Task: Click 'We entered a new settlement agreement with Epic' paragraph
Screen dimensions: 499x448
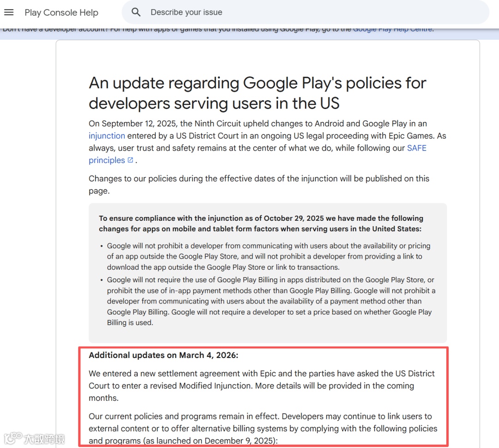Action: pyautogui.click(x=262, y=386)
